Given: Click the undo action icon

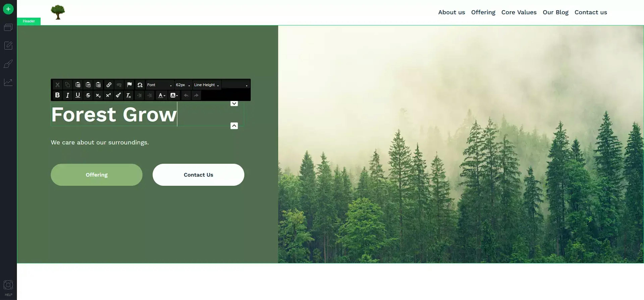Looking at the screenshot, I should tap(186, 95).
